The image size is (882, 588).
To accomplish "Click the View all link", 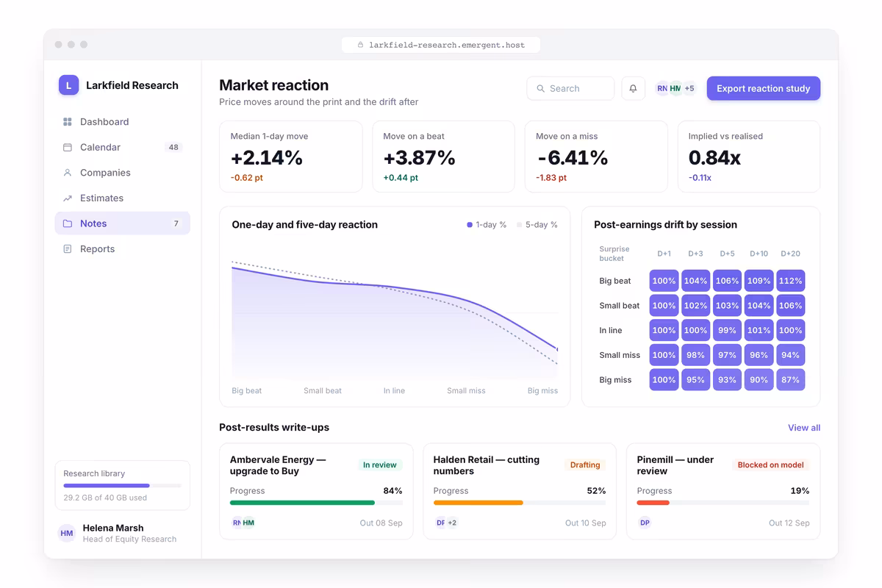I will tap(804, 428).
